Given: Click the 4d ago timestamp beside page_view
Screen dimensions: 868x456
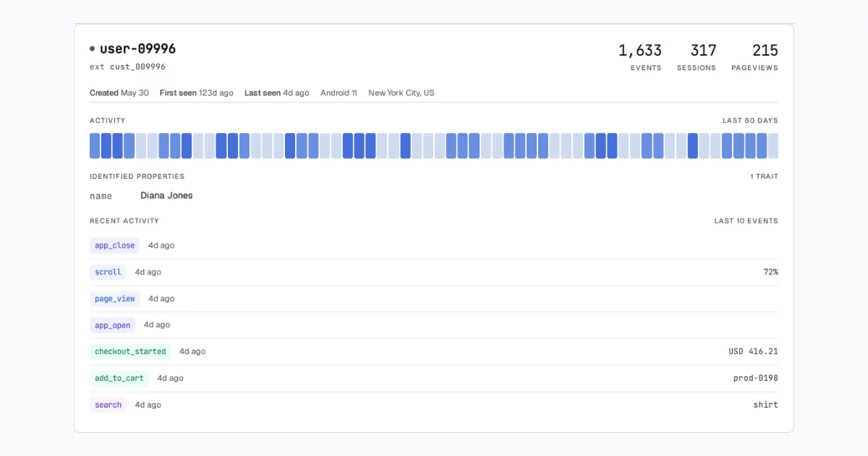Looking at the screenshot, I should 161,298.
